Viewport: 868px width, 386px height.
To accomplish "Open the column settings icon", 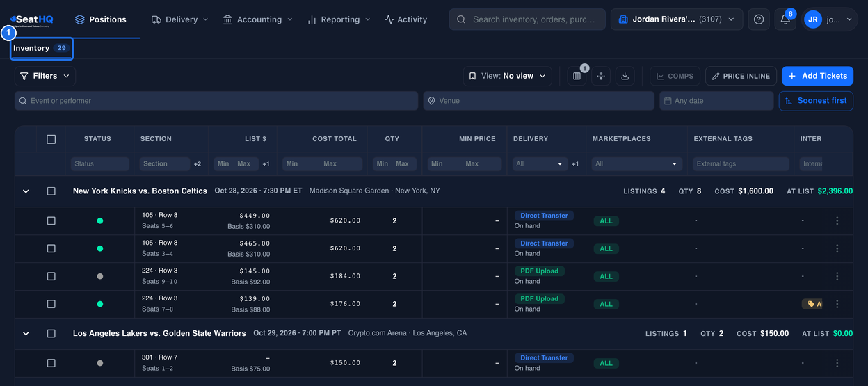I will [x=577, y=76].
